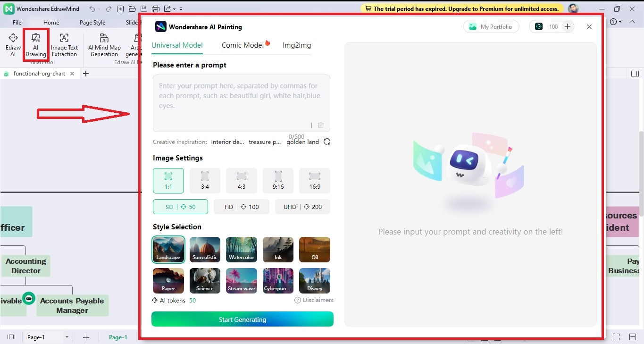Open the Page-1 selector dropdown
Screen dimensions: 644x344
[x=67, y=337]
